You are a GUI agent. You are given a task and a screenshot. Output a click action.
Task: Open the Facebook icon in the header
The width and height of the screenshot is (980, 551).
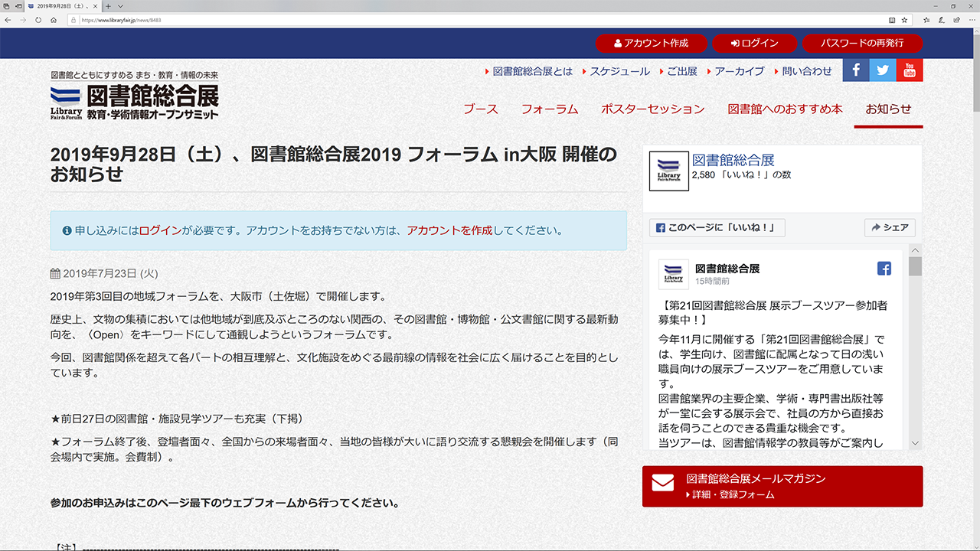(x=856, y=70)
